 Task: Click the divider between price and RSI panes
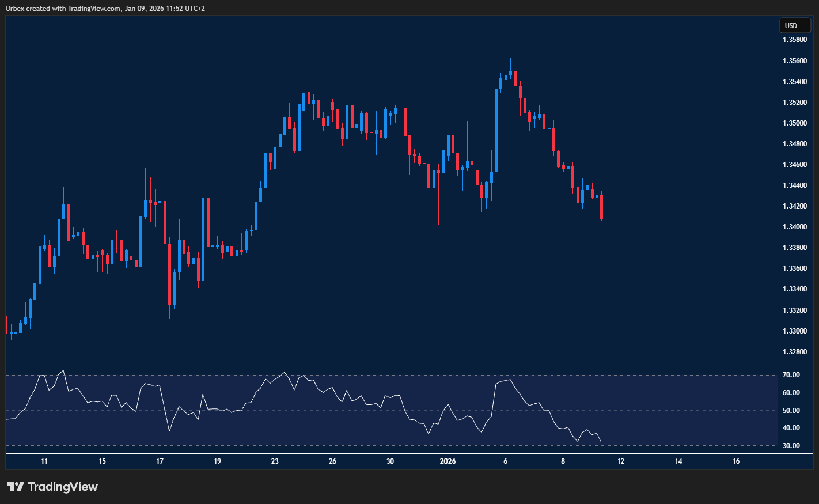tap(392, 361)
